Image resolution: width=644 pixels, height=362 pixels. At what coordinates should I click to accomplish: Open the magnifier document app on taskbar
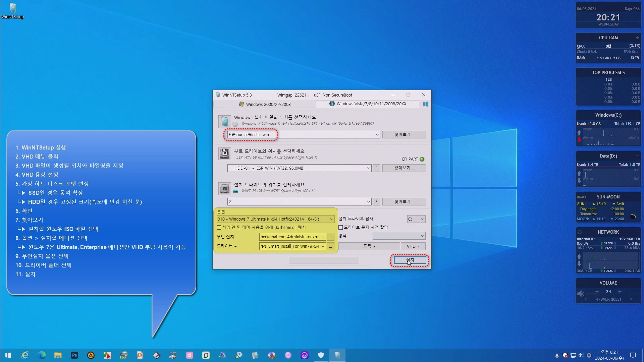pos(140,355)
